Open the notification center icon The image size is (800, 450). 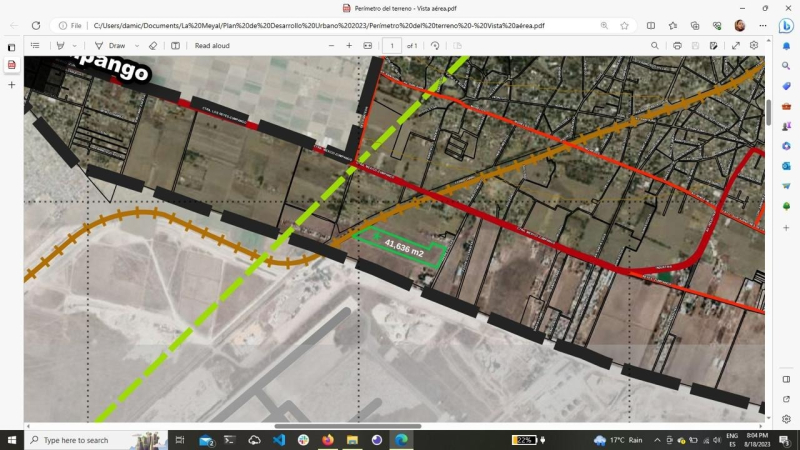click(x=785, y=440)
